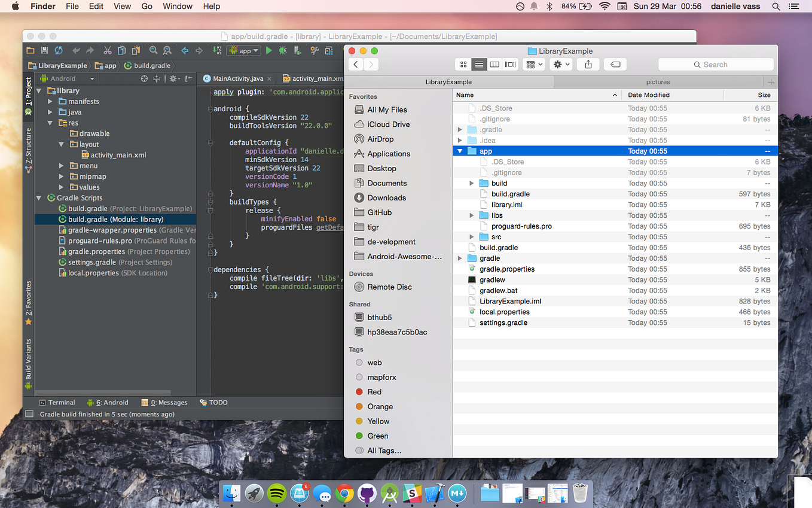Screen dimensions: 812x508
Task: Sync project with Gradle files
Action: [59, 51]
